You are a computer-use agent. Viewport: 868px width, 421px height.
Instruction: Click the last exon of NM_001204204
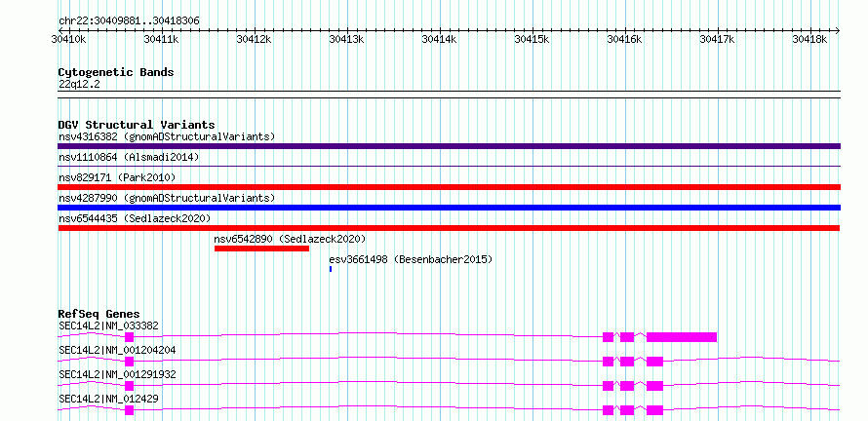click(654, 362)
